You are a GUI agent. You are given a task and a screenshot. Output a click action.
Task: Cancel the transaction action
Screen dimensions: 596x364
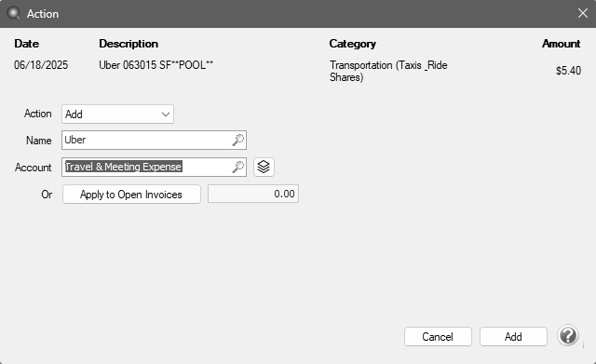click(438, 337)
